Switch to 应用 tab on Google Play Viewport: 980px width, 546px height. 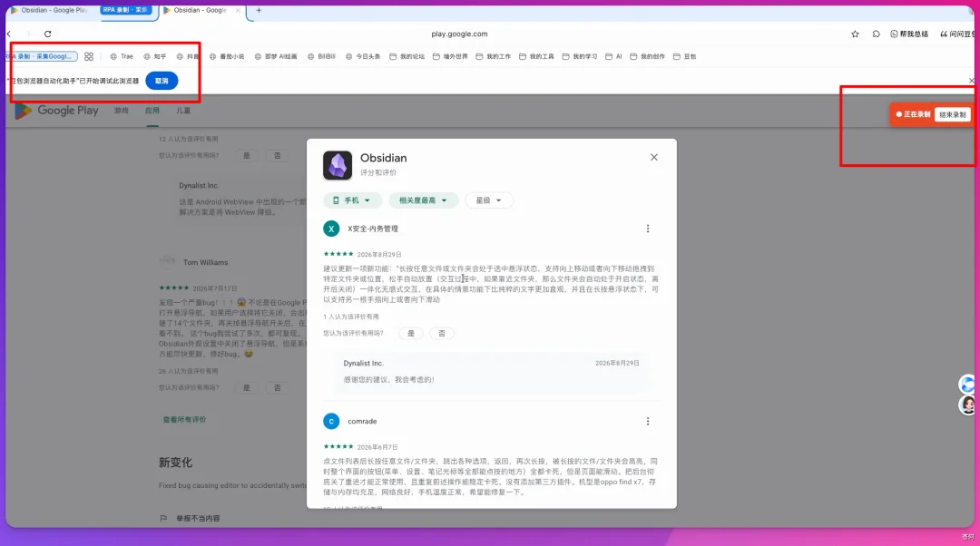(152, 111)
